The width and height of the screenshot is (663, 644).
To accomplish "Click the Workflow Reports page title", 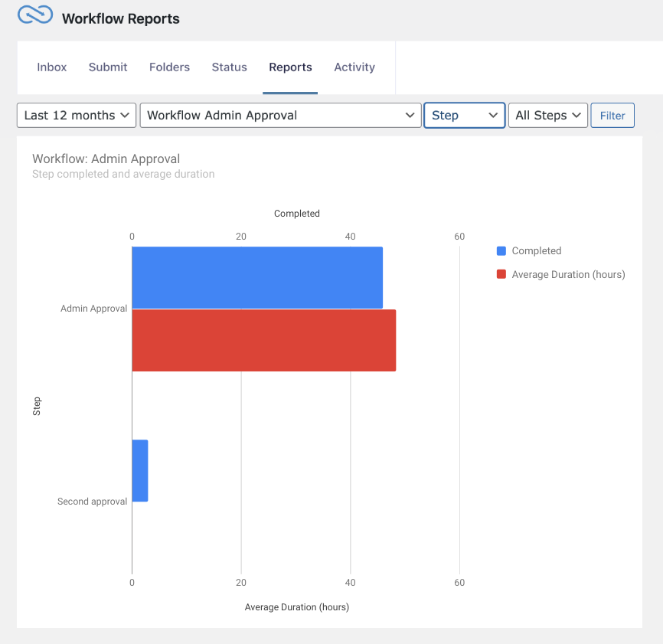I will (x=121, y=19).
